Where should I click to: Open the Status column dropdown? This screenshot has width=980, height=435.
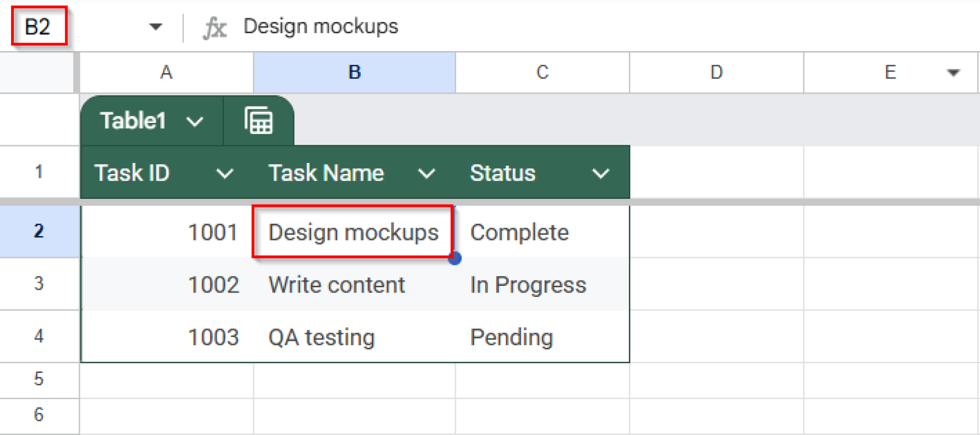pyautogui.click(x=601, y=173)
